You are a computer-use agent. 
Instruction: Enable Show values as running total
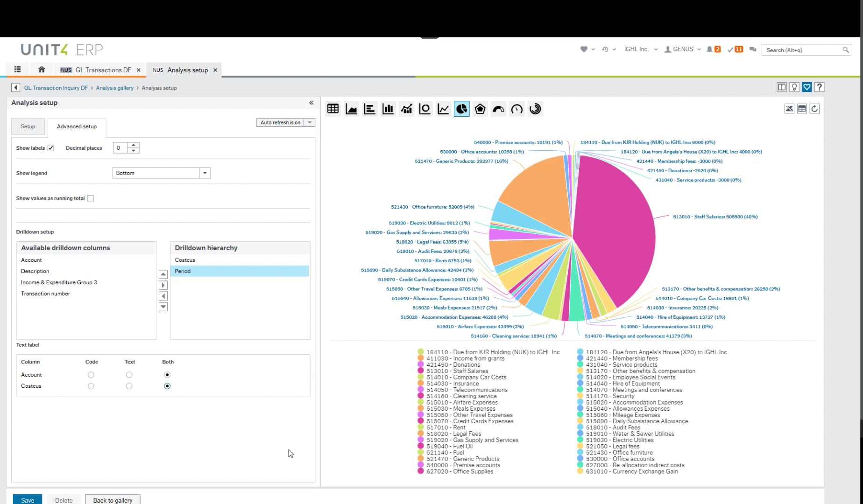click(x=91, y=198)
